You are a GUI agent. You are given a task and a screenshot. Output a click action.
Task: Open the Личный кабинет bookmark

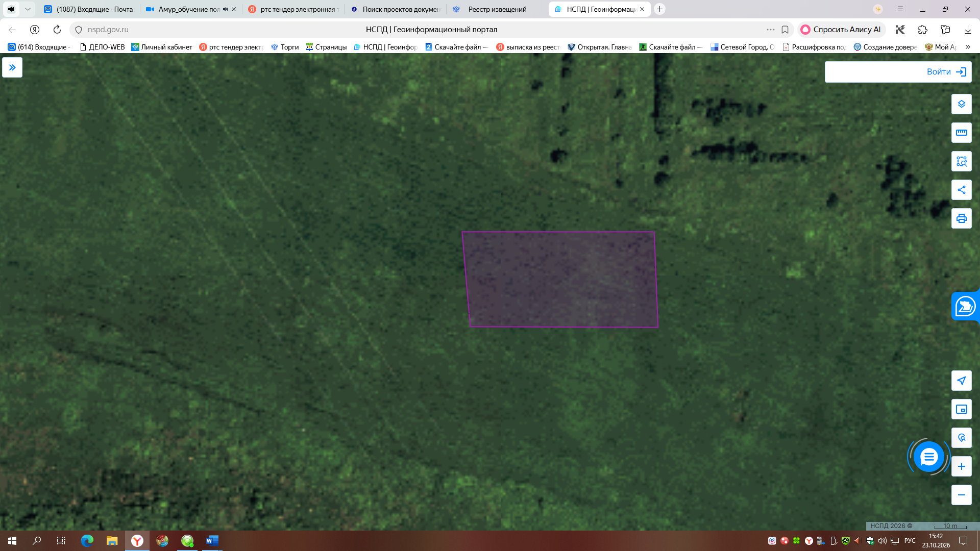pyautogui.click(x=162, y=47)
